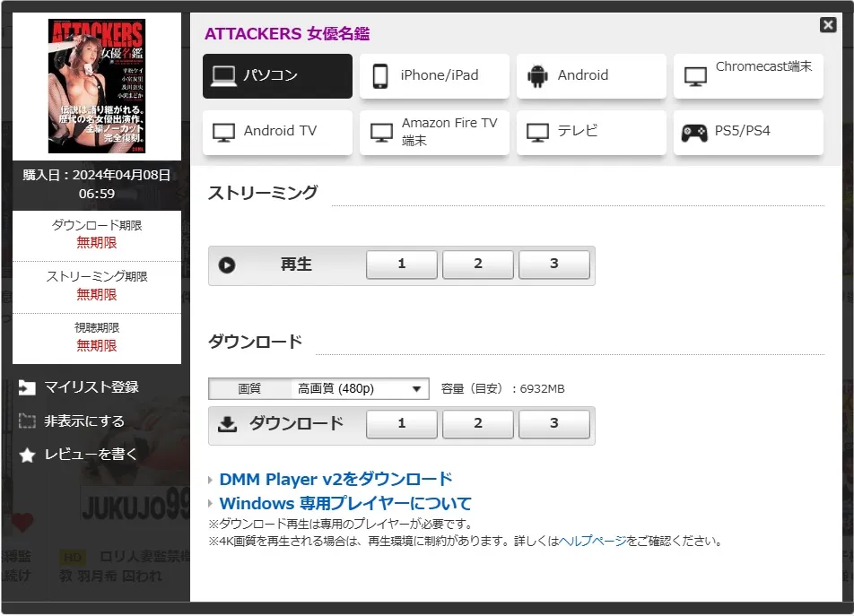The height and width of the screenshot is (616, 854).
Task: Choose the Android device tab
Action: pos(591,75)
